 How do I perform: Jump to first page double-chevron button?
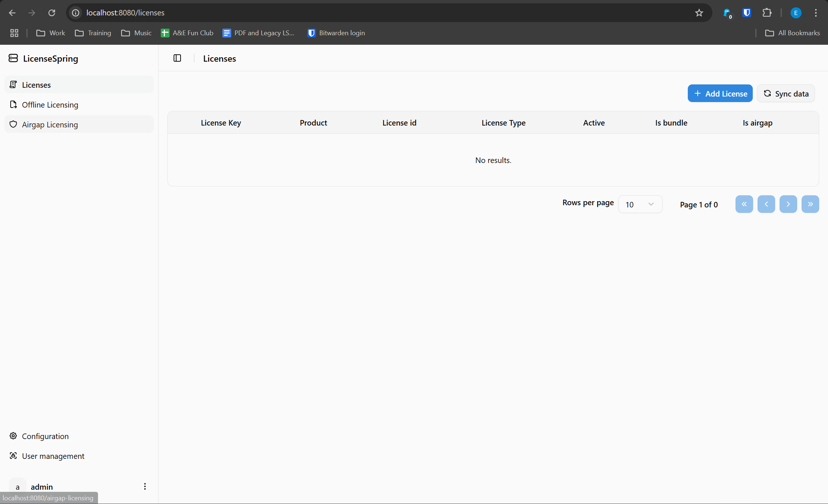(744, 204)
